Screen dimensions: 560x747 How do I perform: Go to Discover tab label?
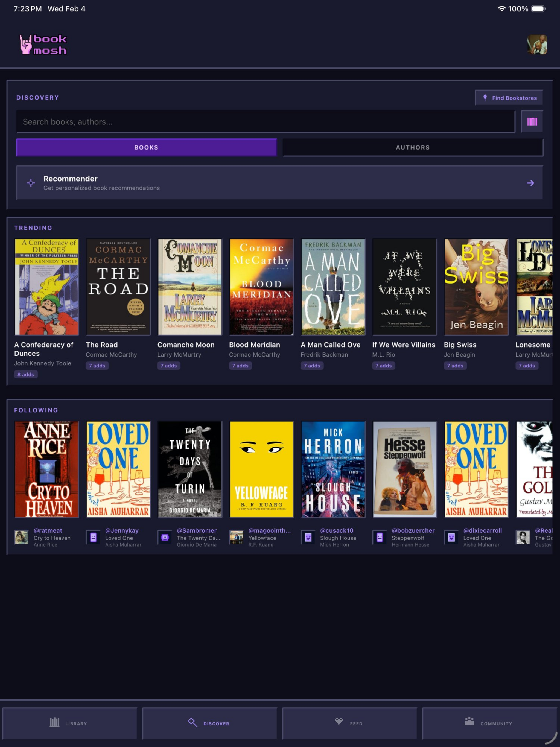coord(216,724)
